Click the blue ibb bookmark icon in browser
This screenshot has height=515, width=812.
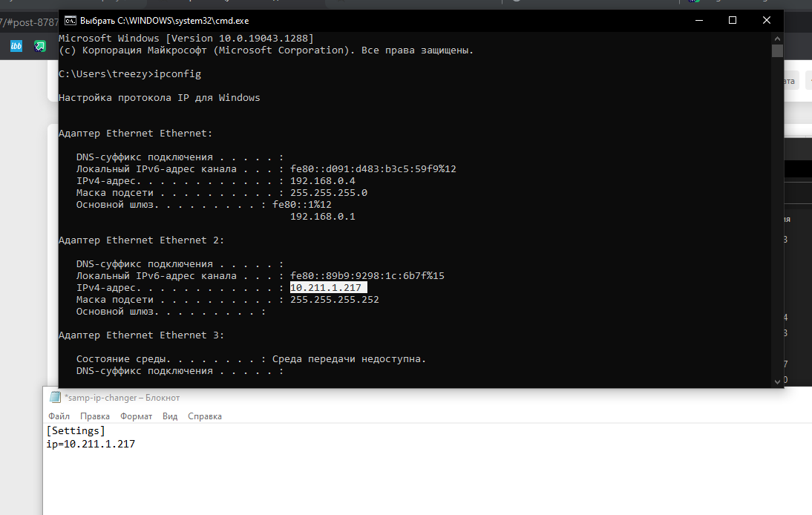(16, 46)
